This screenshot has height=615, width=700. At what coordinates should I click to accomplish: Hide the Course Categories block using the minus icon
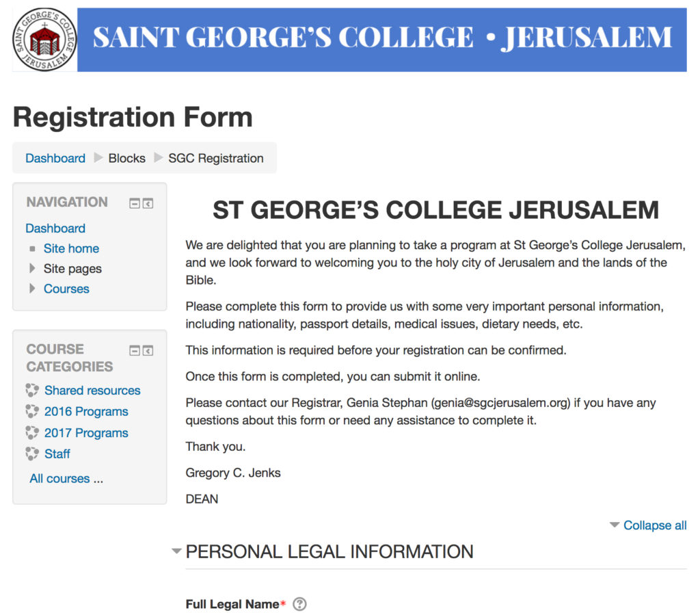tap(135, 351)
